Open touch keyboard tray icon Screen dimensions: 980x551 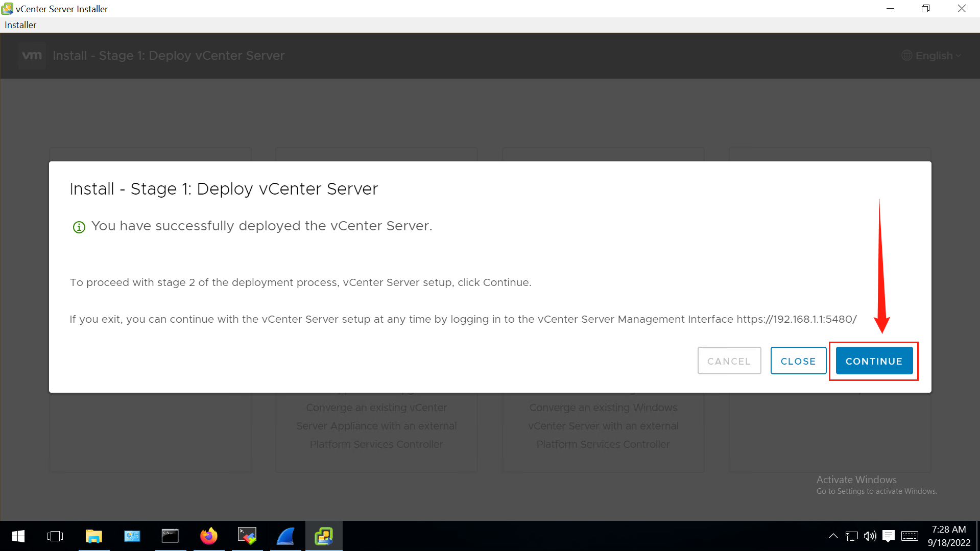[x=910, y=536]
